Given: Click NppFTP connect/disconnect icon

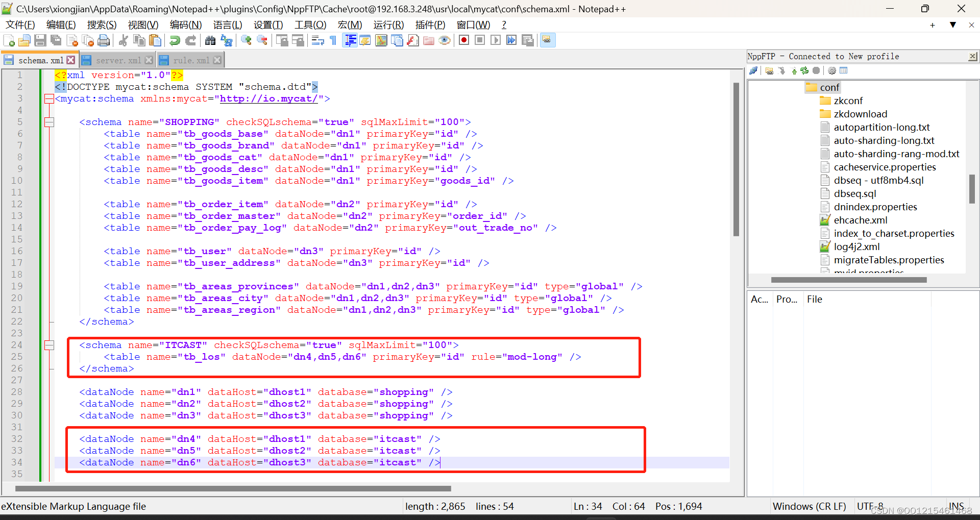Looking at the screenshot, I should [753, 71].
